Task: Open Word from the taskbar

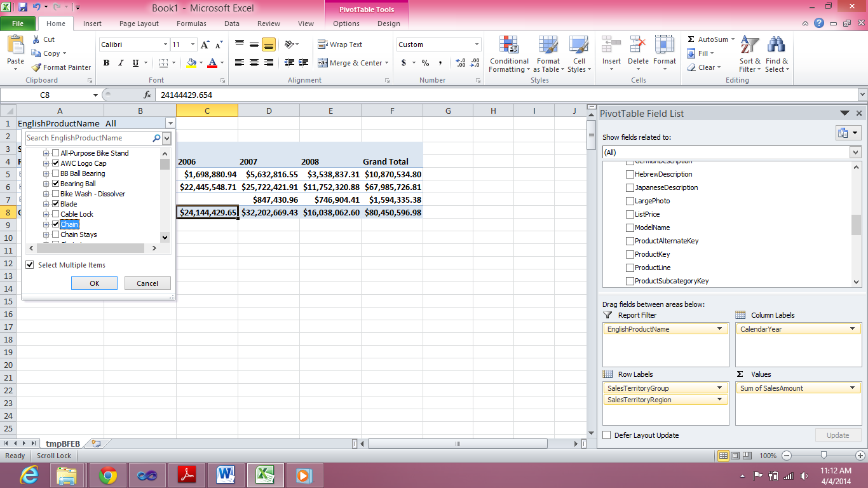Action: tap(226, 475)
